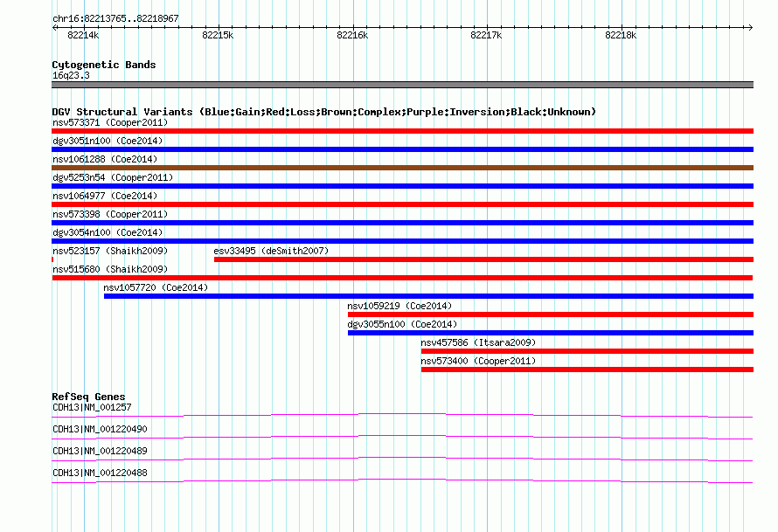The width and height of the screenshot is (778, 532).
Task: Select the CDH13|NM_001220490 gene line
Action: click(402, 438)
